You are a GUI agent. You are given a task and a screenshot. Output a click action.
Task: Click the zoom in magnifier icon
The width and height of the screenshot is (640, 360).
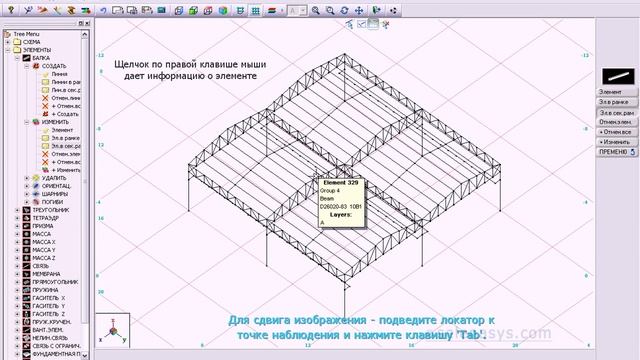(316, 10)
